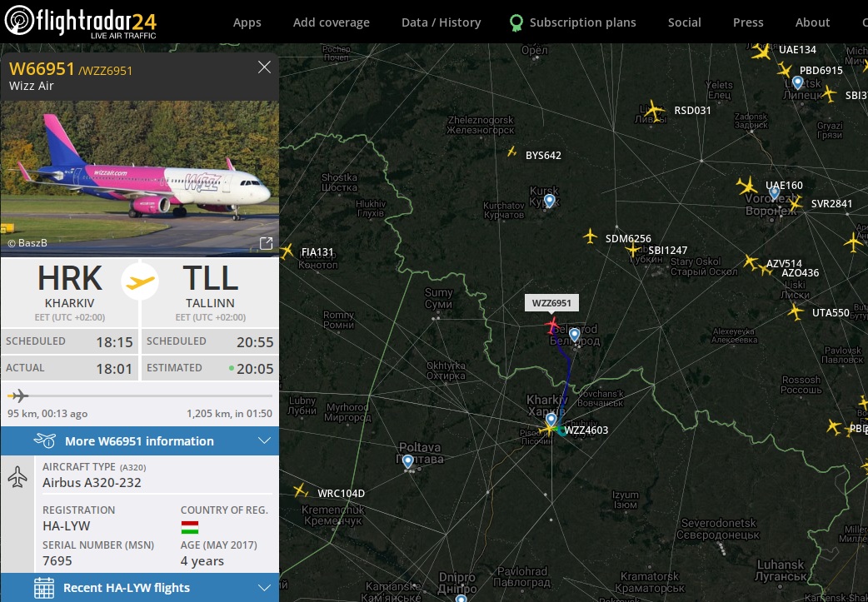868x602 pixels.
Task: Click the SDM6256 plane icon
Action: (590, 236)
